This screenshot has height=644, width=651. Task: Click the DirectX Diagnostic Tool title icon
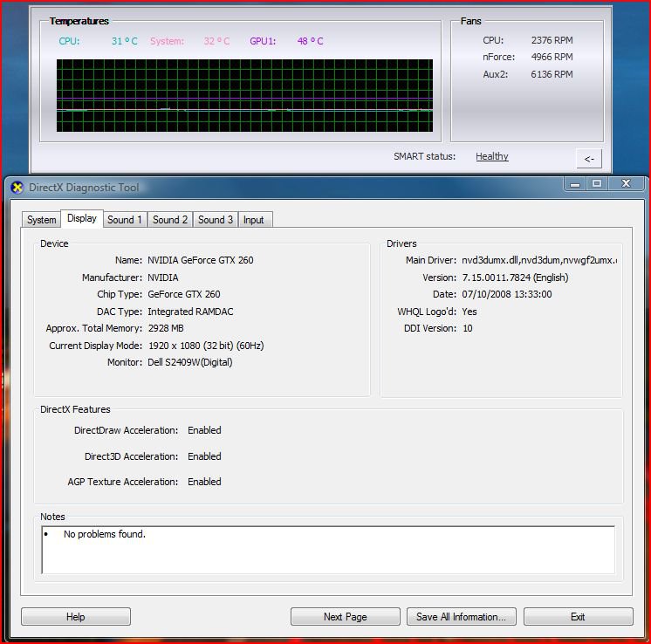(x=17, y=188)
